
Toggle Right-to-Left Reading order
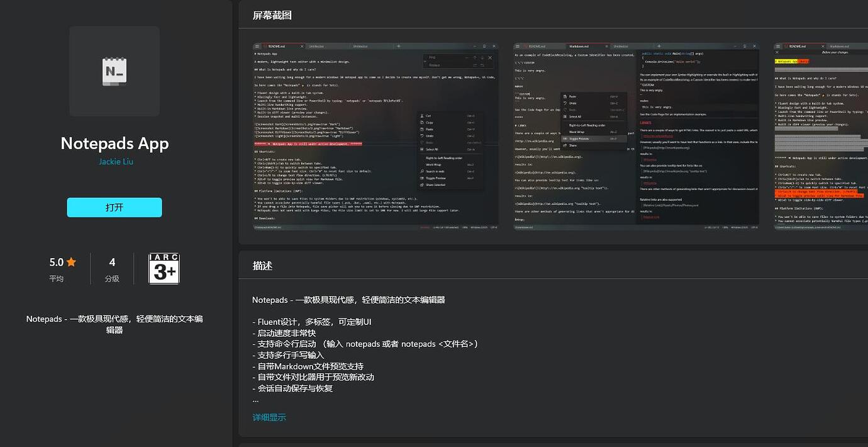443,158
